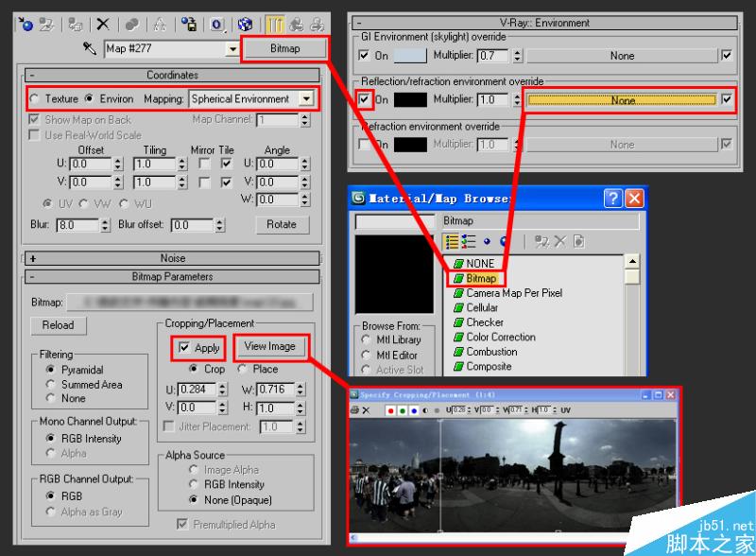Click Put Material to Scene icon
This screenshot has height=556, width=756.
pos(46,25)
